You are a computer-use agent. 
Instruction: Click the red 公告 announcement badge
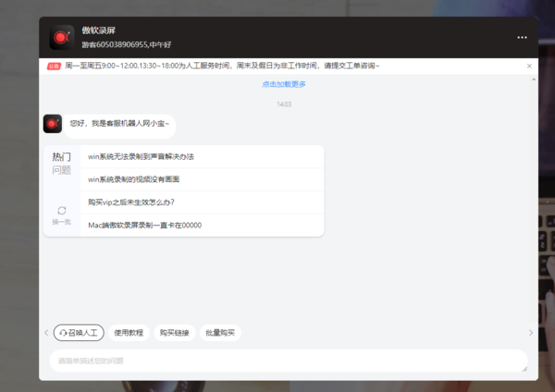coord(55,67)
